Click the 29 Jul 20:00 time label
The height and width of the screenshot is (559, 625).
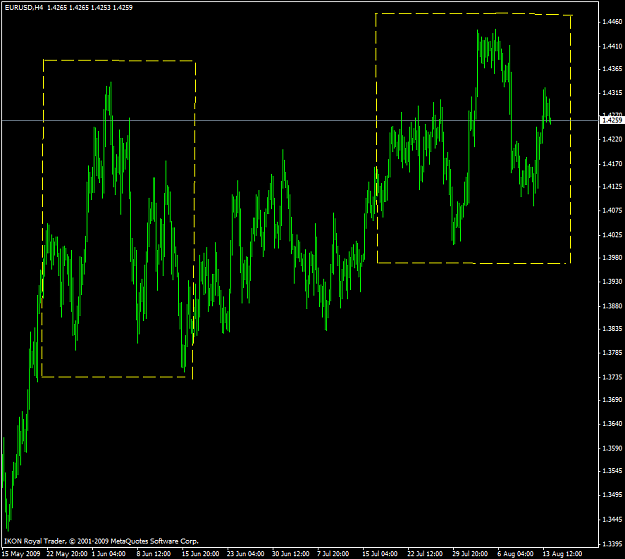point(470,554)
